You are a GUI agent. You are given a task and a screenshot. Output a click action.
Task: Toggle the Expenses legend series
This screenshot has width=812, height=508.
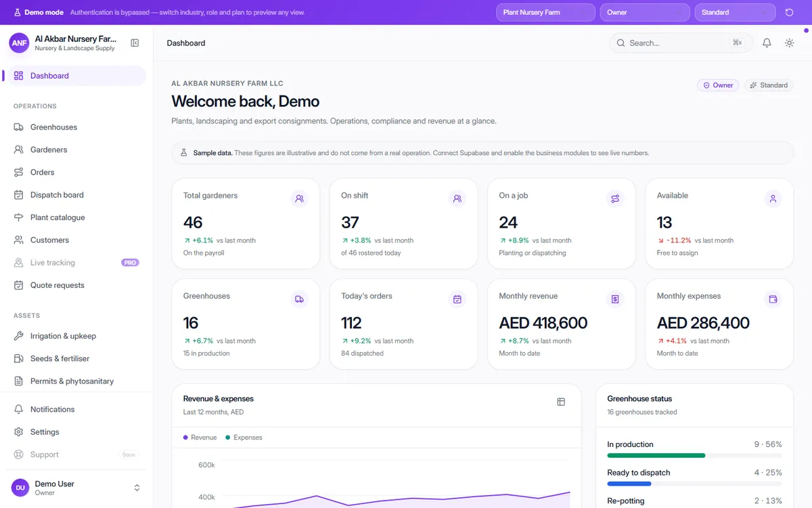click(x=244, y=438)
